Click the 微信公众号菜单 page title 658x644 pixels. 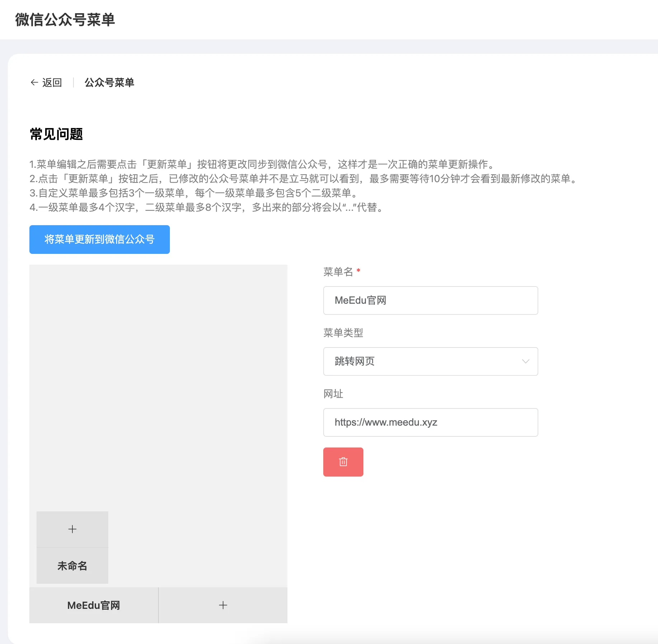coord(65,20)
